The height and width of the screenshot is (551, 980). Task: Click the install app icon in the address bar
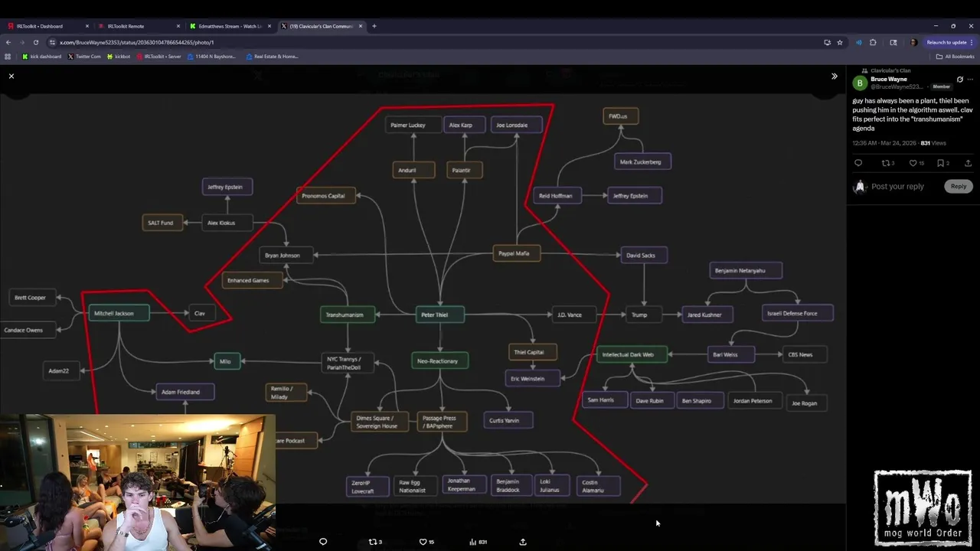click(827, 42)
